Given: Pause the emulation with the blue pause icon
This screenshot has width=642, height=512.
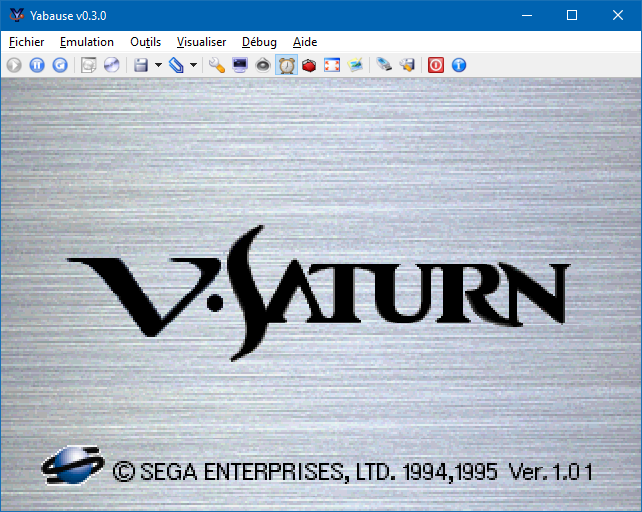Looking at the screenshot, I should point(37,65).
